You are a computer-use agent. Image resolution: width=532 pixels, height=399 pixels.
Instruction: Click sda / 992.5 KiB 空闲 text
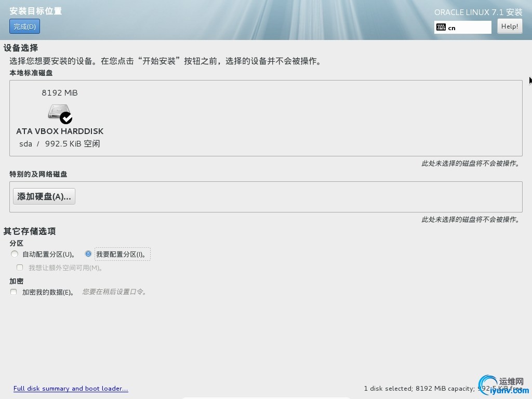pos(60,144)
